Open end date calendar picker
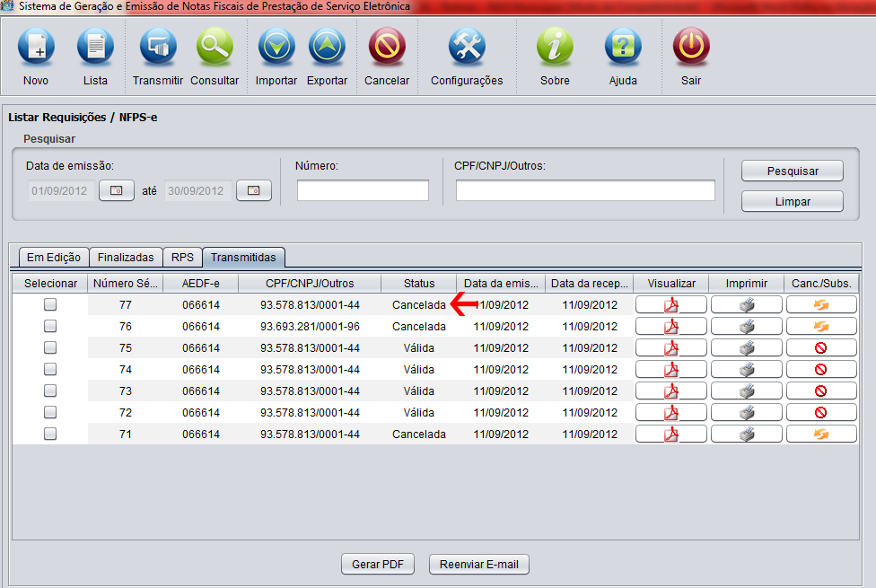The image size is (876, 588). click(254, 190)
